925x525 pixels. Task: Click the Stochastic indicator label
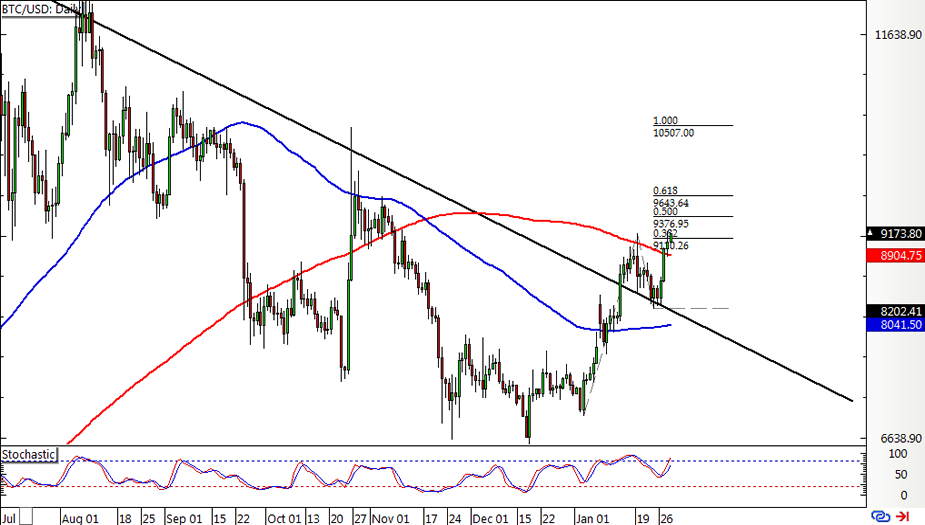click(28, 455)
